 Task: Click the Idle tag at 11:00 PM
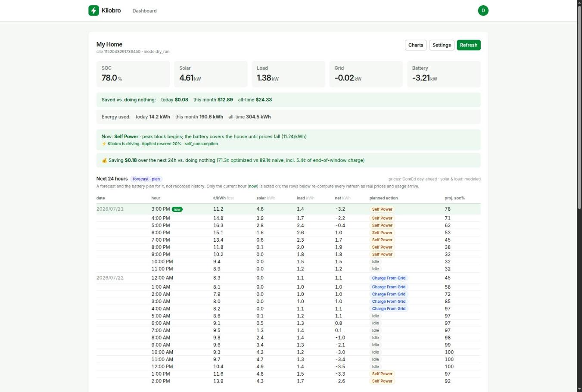coord(376,269)
